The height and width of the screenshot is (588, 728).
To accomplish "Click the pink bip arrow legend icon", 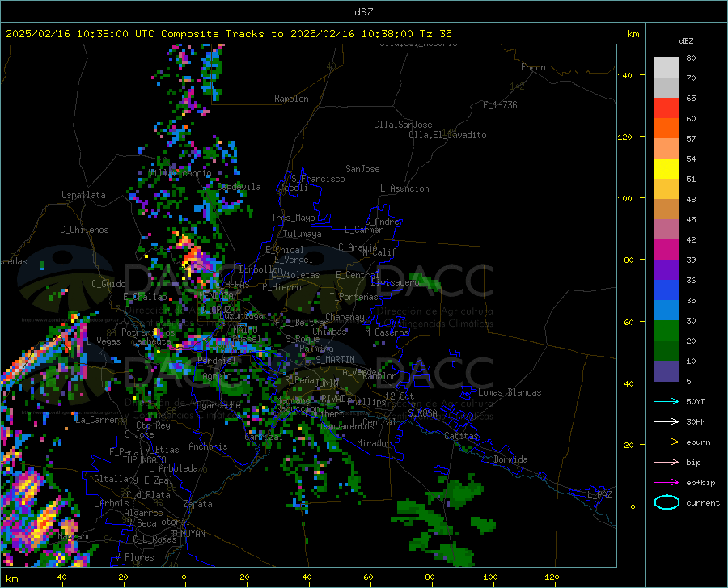I will (x=667, y=463).
